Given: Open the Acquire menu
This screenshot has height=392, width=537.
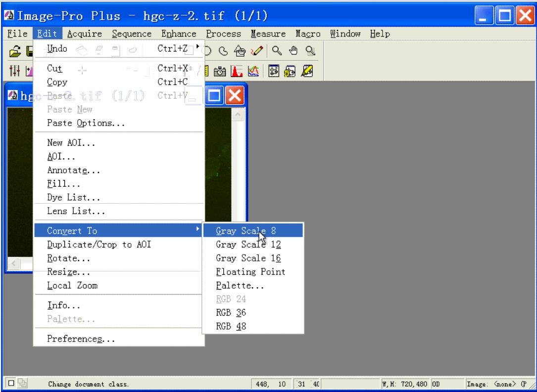Looking at the screenshot, I should coord(85,34).
